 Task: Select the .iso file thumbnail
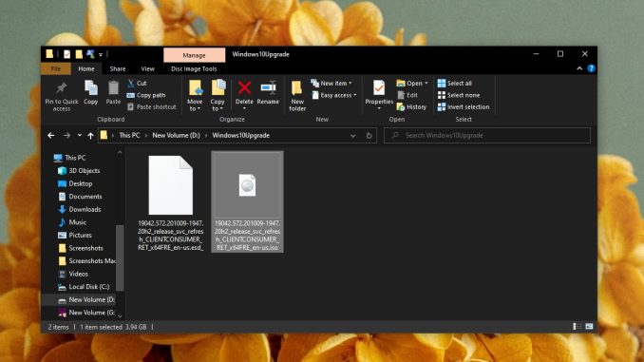(247, 185)
